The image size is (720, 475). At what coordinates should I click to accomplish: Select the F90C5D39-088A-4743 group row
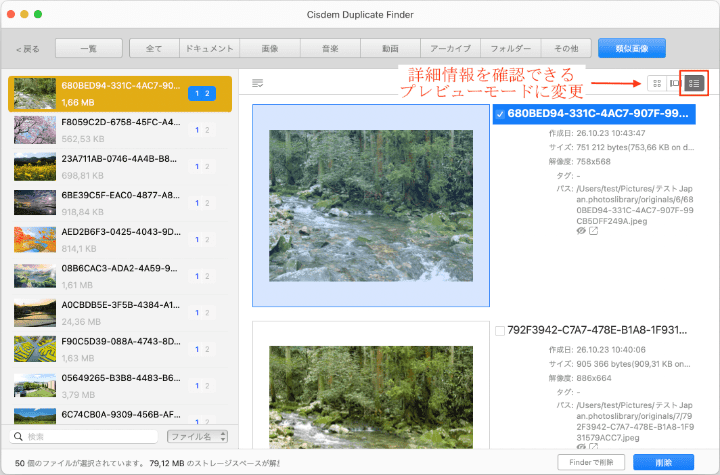(120, 349)
